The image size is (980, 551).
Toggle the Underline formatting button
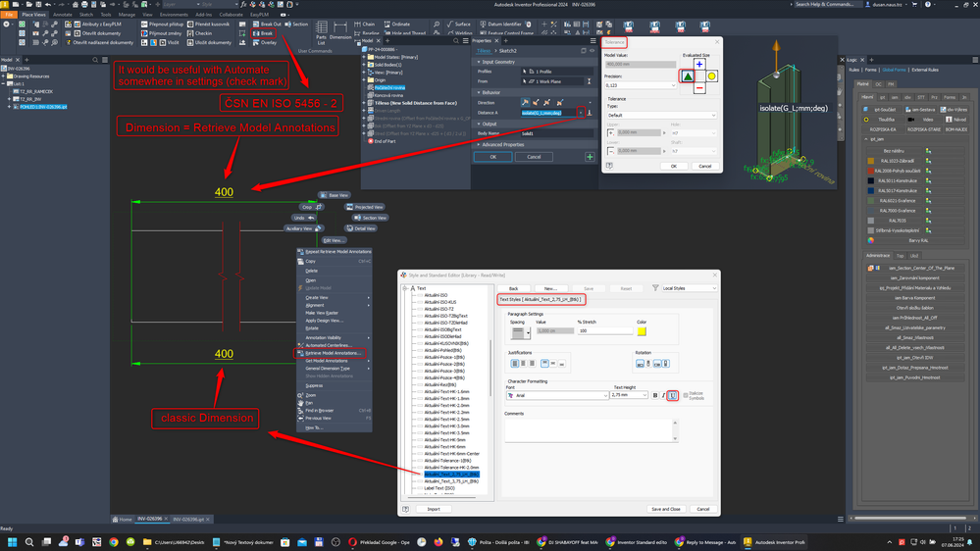tap(673, 395)
